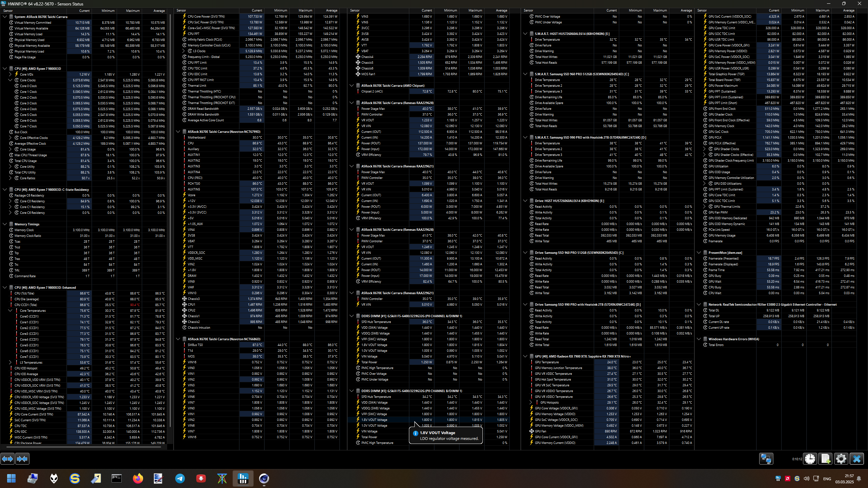Click the Maximum column header in first panel
The image size is (868, 488).
tap(133, 11)
